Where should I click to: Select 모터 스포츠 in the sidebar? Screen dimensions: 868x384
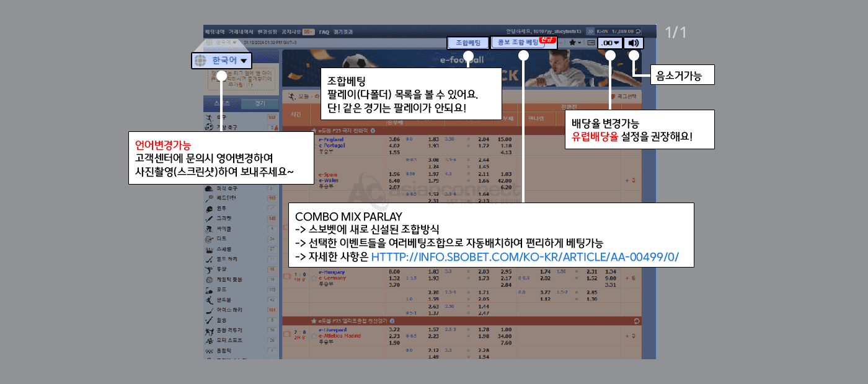pos(230,340)
